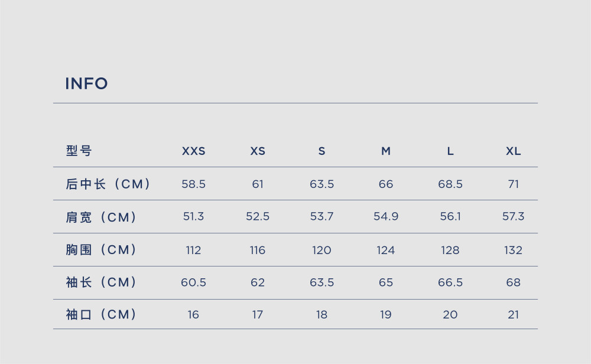591x364 pixels.
Task: Click the 肩宽 (CM) row label
Action: pos(101,217)
